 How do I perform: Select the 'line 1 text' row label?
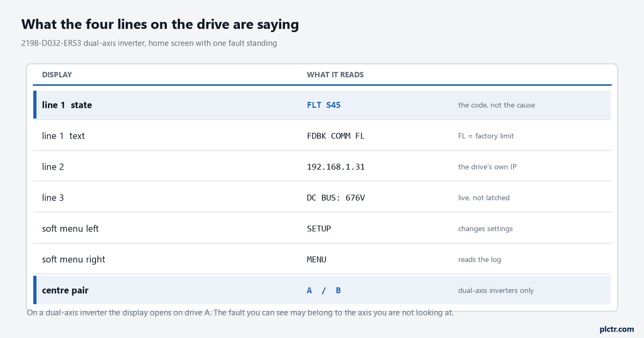pos(63,136)
